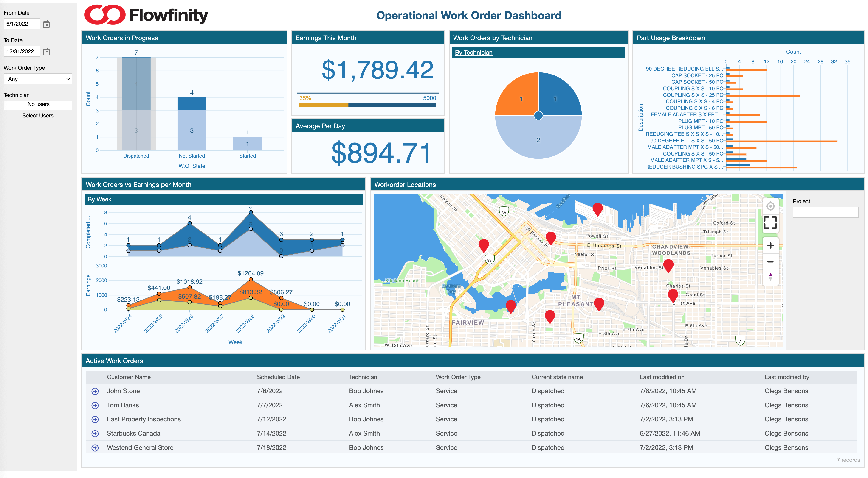
Task: Open John Stone work order arrow icon
Action: point(95,391)
